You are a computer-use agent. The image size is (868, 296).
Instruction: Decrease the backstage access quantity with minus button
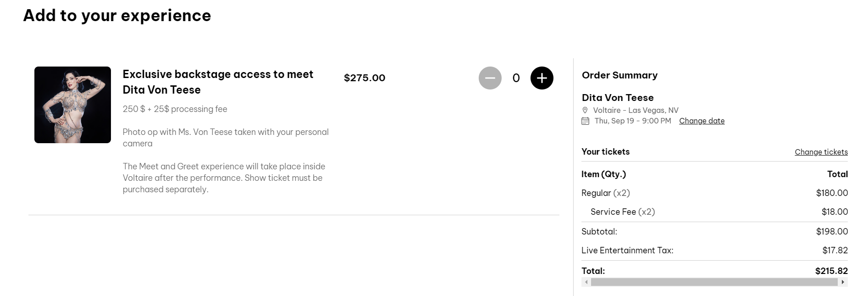(x=490, y=78)
